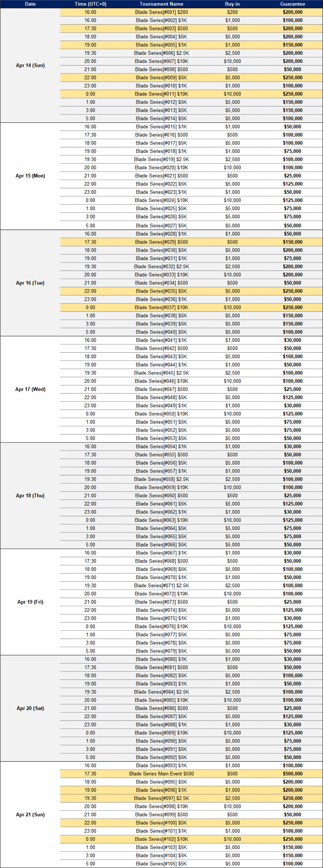Image resolution: width=323 pixels, height=868 pixels.
Task: Select Blade Series[#029] $500 tournament
Action: pyautogui.click(x=162, y=242)
